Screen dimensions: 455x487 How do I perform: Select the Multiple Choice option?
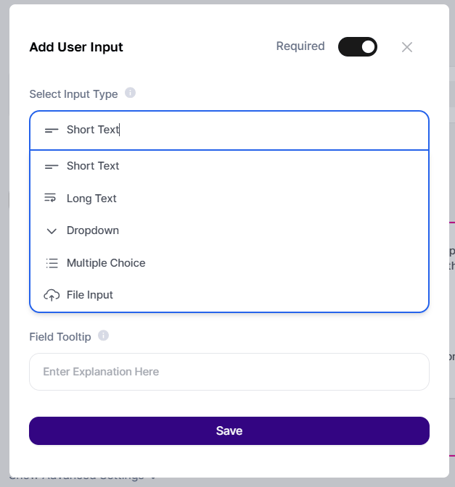coord(229,263)
